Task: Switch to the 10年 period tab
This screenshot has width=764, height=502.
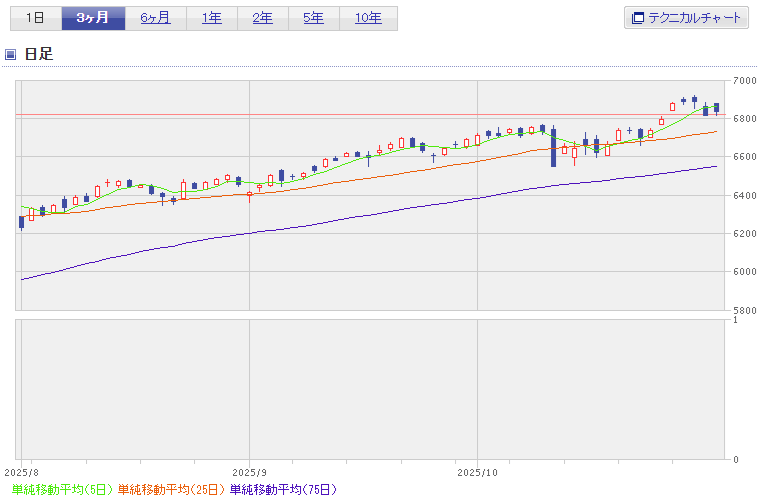Action: 367,18
